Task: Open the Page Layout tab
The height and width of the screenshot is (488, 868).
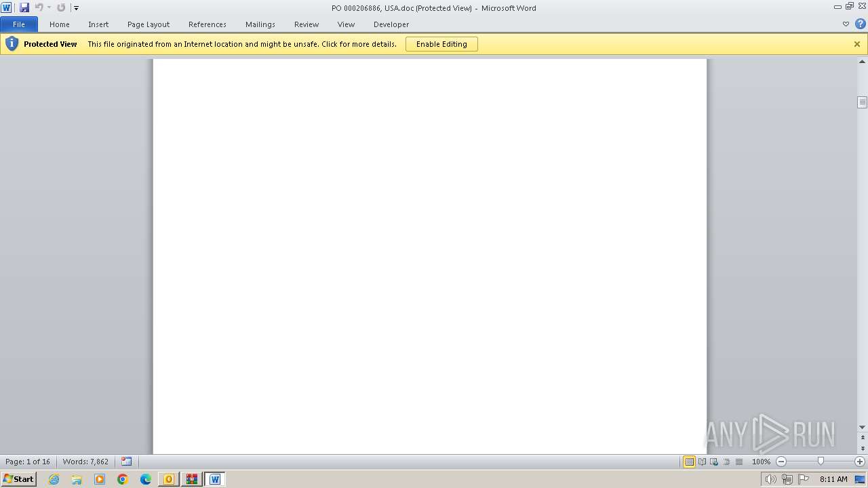Action: (x=149, y=24)
